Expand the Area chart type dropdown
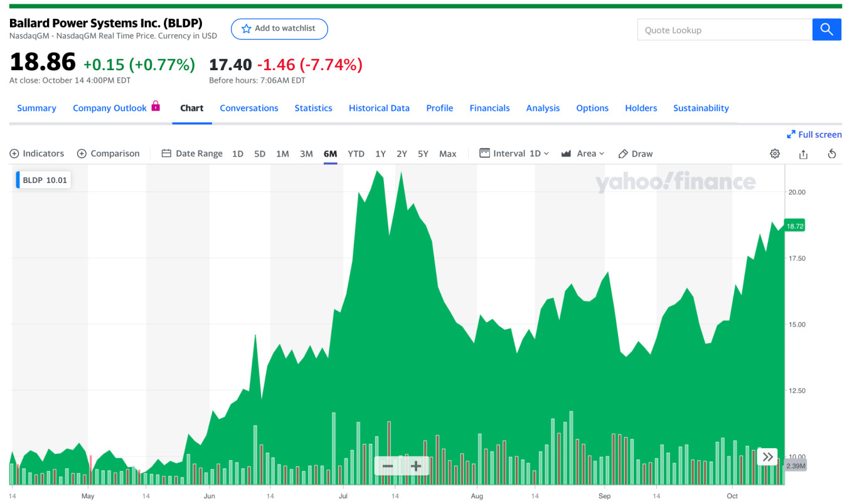 click(583, 154)
